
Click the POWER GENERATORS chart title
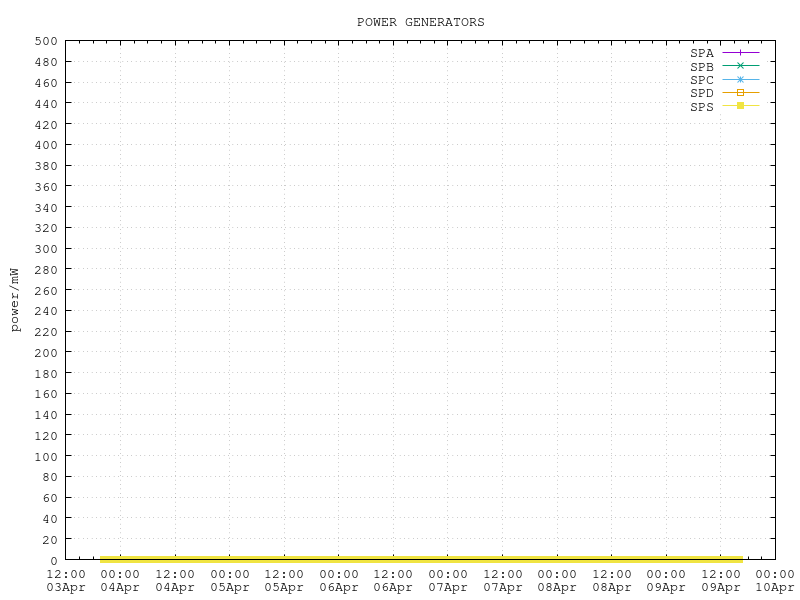pyautogui.click(x=420, y=22)
